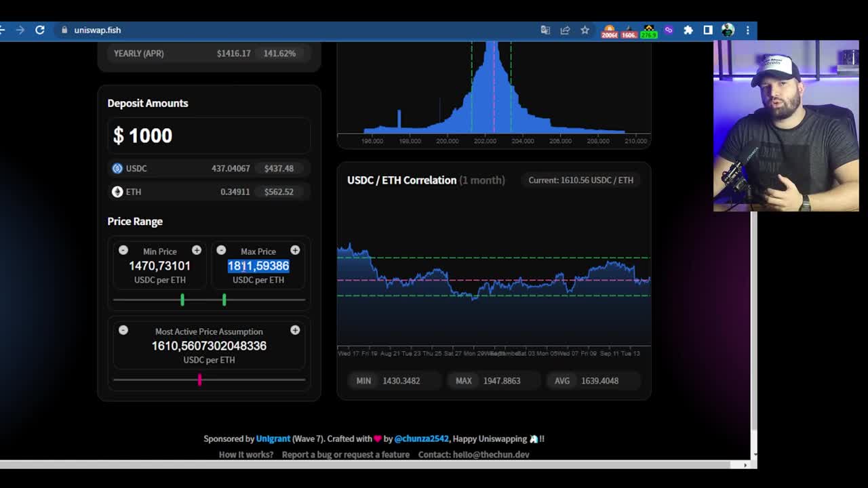Increase Max Price with plus button
868x488 pixels.
(x=295, y=250)
